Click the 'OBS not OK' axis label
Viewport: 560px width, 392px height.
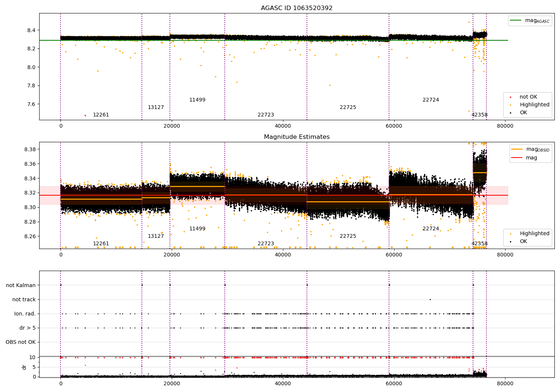[x=21, y=342]
